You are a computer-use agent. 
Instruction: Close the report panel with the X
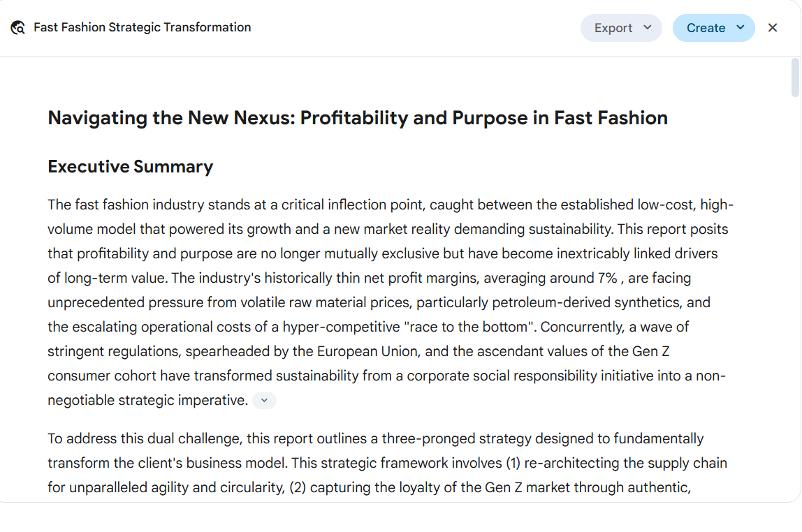(773, 28)
